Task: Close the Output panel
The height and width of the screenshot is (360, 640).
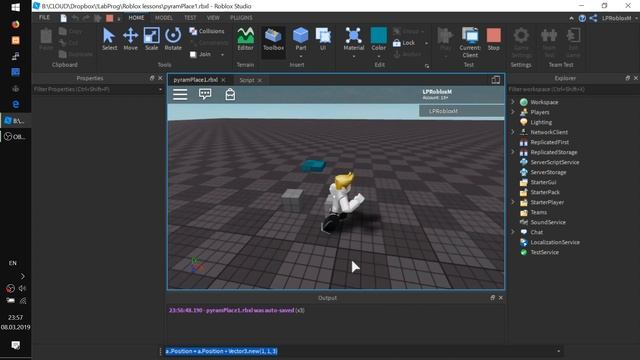Action: pyautogui.click(x=501, y=298)
